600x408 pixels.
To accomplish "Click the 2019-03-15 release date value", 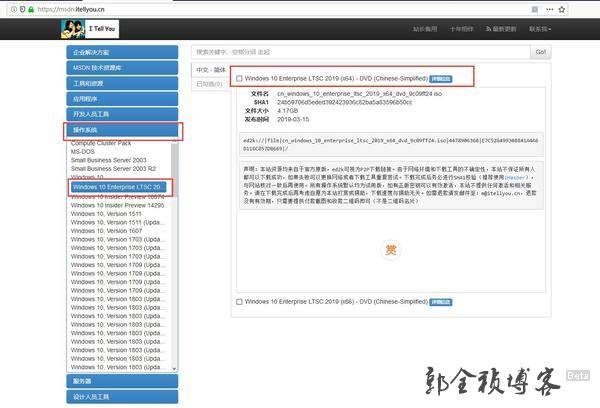I will click(x=293, y=119).
